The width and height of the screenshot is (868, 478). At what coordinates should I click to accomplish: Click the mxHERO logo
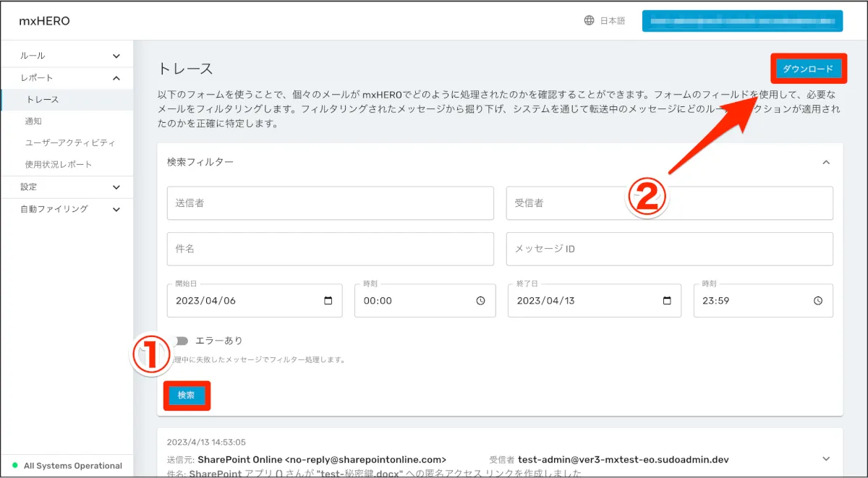(44, 21)
